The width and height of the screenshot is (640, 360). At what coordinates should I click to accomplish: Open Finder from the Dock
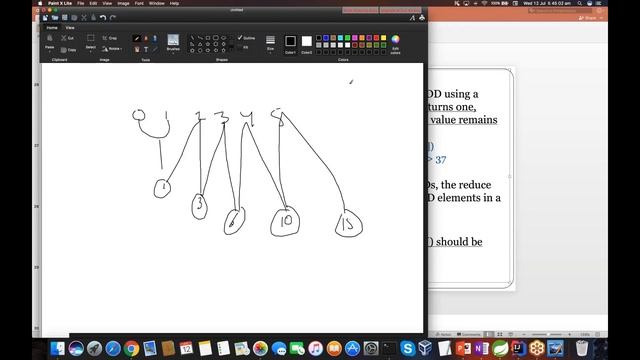[x=58, y=349]
